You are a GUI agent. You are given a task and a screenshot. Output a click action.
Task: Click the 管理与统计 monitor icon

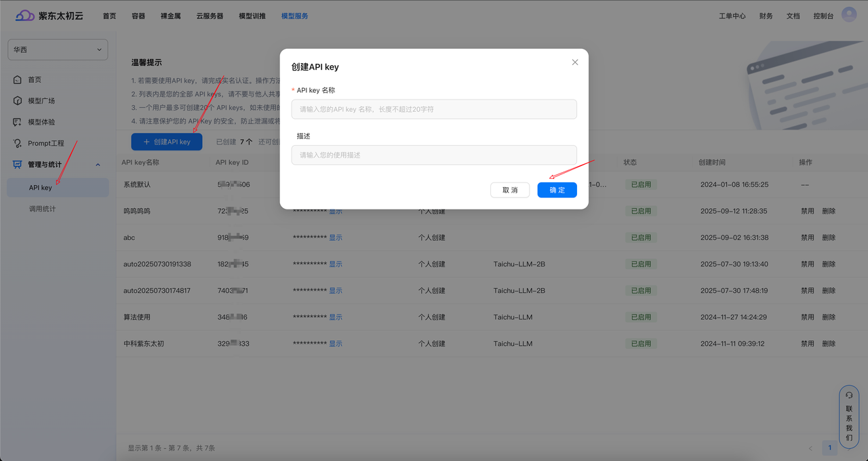tap(18, 165)
